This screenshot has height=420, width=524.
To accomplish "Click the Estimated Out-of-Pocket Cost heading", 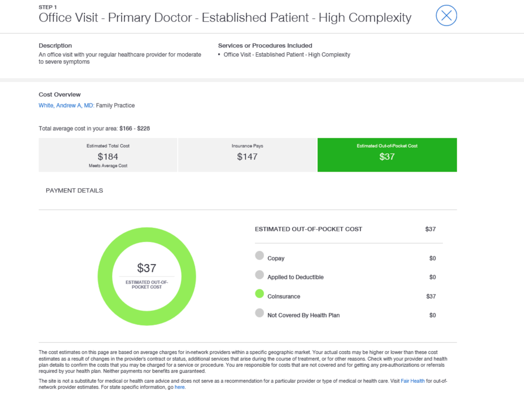I will tap(308, 229).
